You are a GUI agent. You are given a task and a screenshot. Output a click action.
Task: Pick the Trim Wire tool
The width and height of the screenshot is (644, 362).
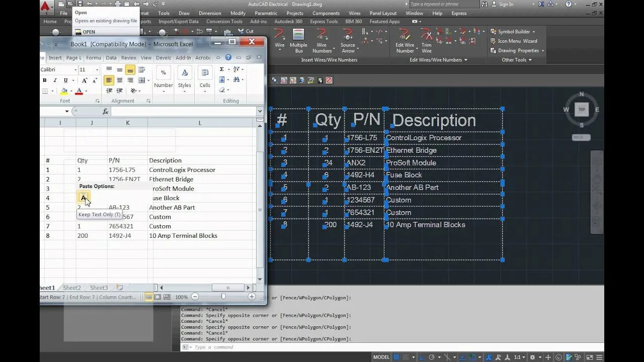tap(427, 41)
